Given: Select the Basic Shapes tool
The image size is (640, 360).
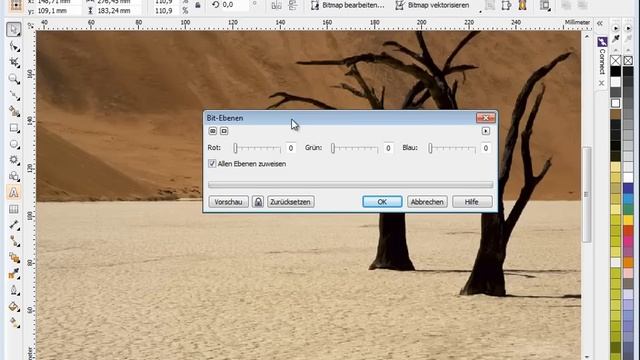Looking at the screenshot, I should [14, 176].
